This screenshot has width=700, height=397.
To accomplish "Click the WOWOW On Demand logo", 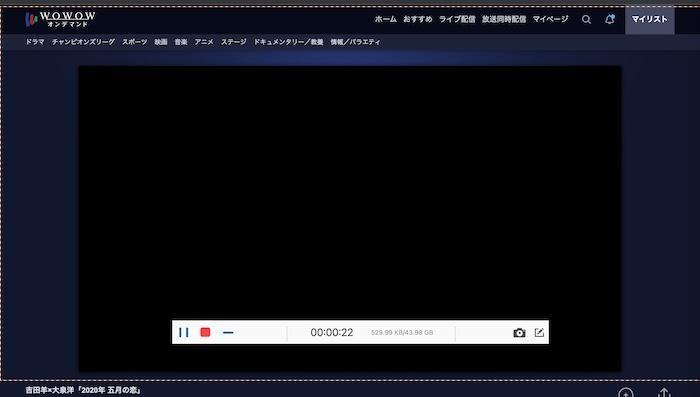I will pos(60,19).
